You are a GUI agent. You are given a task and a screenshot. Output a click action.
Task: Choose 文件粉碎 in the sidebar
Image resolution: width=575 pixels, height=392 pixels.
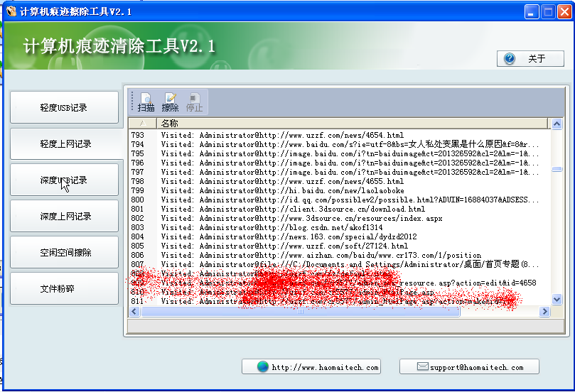(65, 289)
